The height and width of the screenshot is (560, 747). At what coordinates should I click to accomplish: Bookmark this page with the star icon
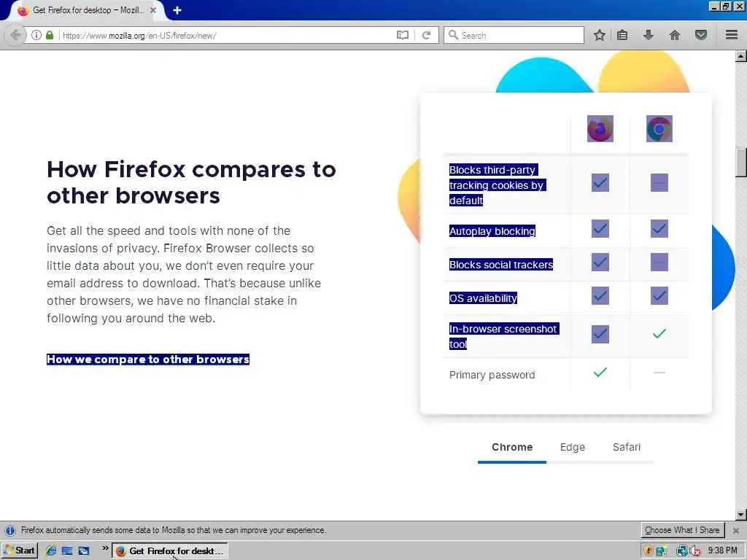coord(600,35)
